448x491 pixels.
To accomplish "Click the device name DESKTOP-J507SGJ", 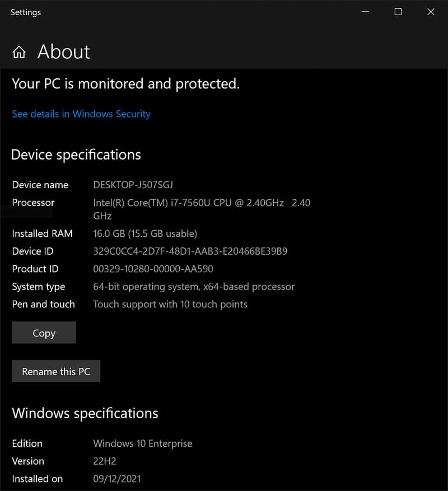I will pyautogui.click(x=137, y=185).
